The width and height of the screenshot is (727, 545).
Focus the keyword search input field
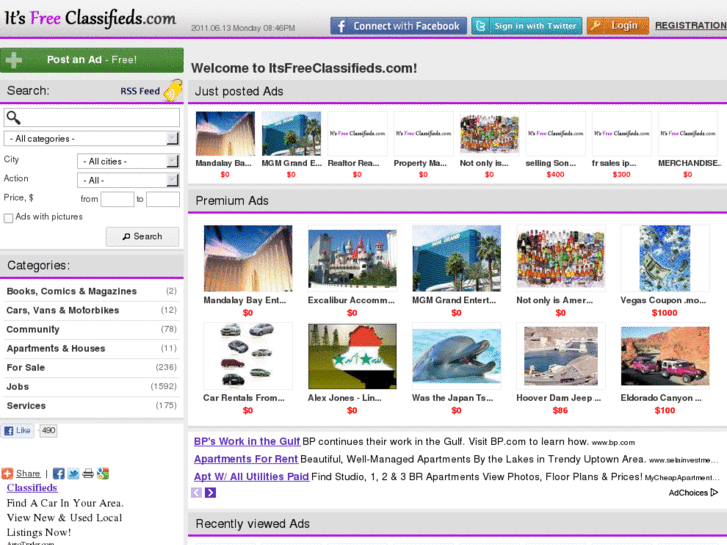[x=92, y=118]
